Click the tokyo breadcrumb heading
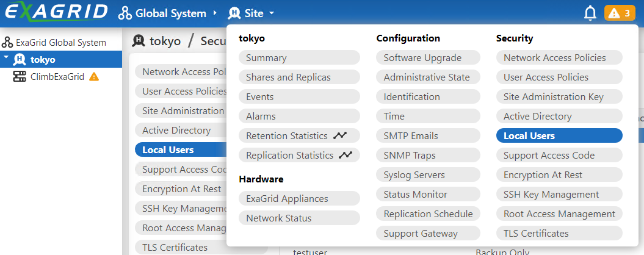Screen dimensions: 644x255 pyautogui.click(x=165, y=41)
